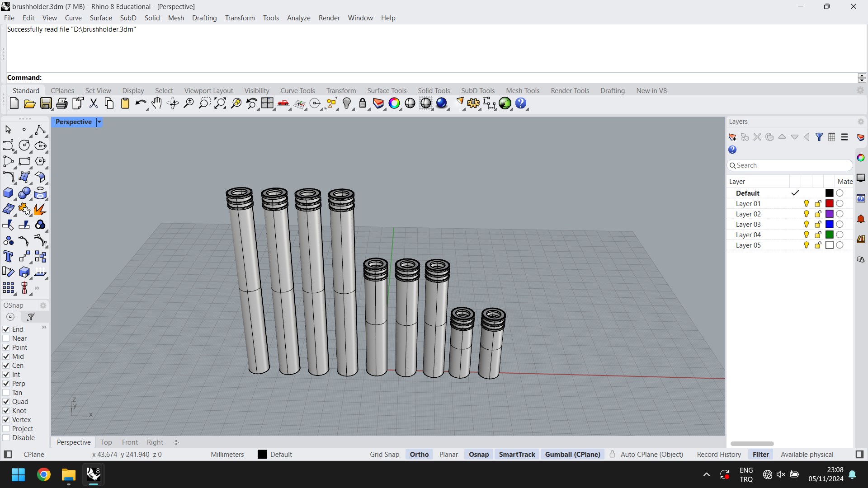Toggle the lock on Layer 03
This screenshot has height=488, width=868.
pos(818,225)
